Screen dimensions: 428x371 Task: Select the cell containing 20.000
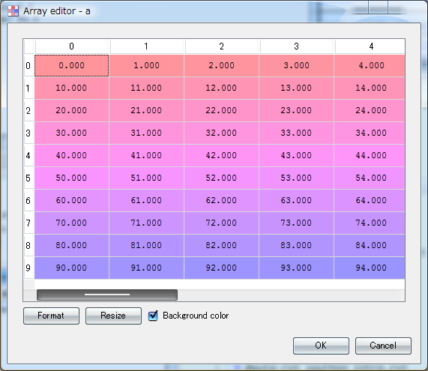[x=72, y=111]
